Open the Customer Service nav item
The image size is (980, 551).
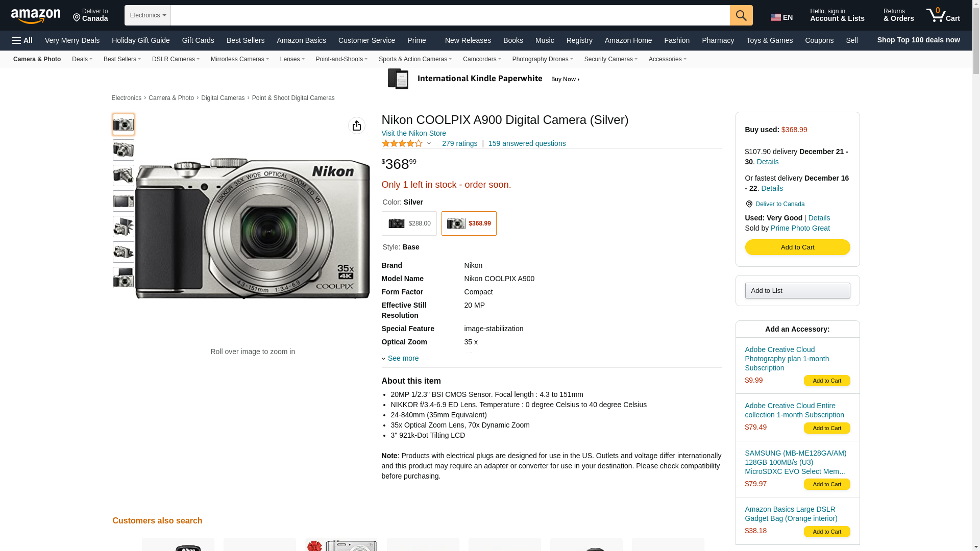[366, 40]
